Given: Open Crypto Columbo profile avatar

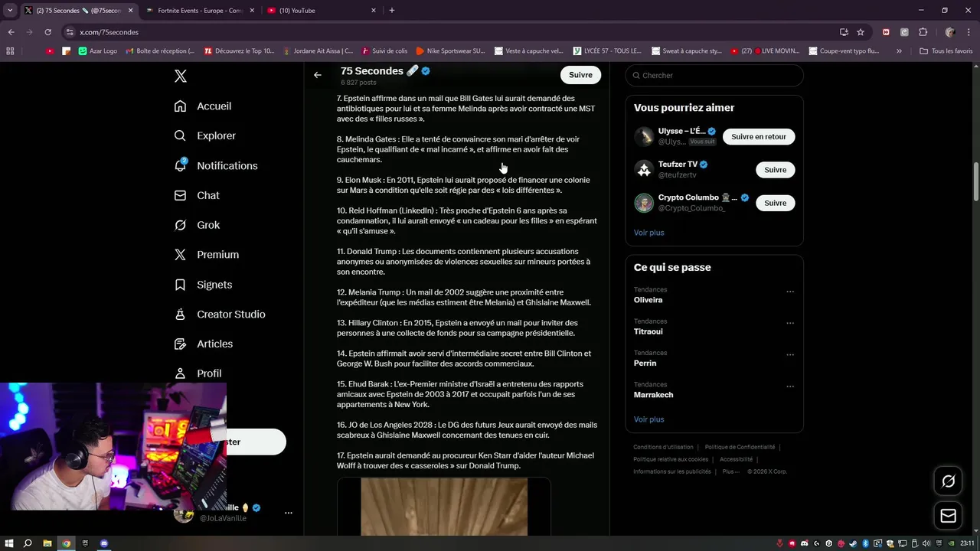Looking at the screenshot, I should [x=644, y=203].
